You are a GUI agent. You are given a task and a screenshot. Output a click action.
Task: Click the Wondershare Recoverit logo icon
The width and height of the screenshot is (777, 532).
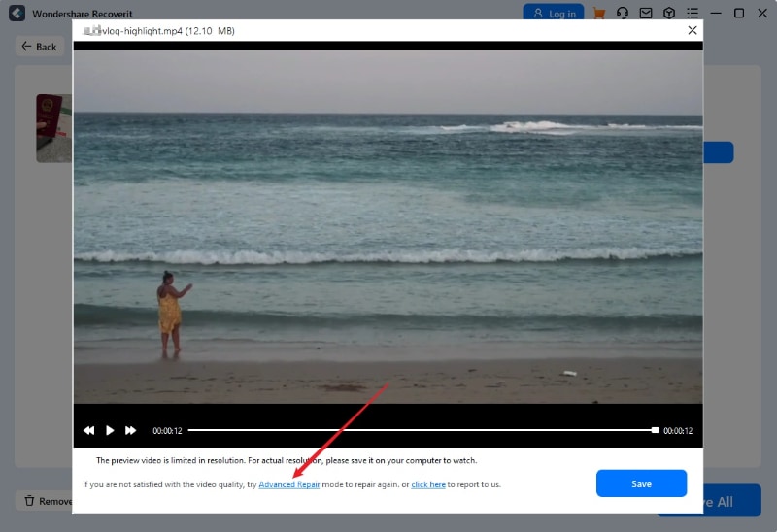pos(17,13)
